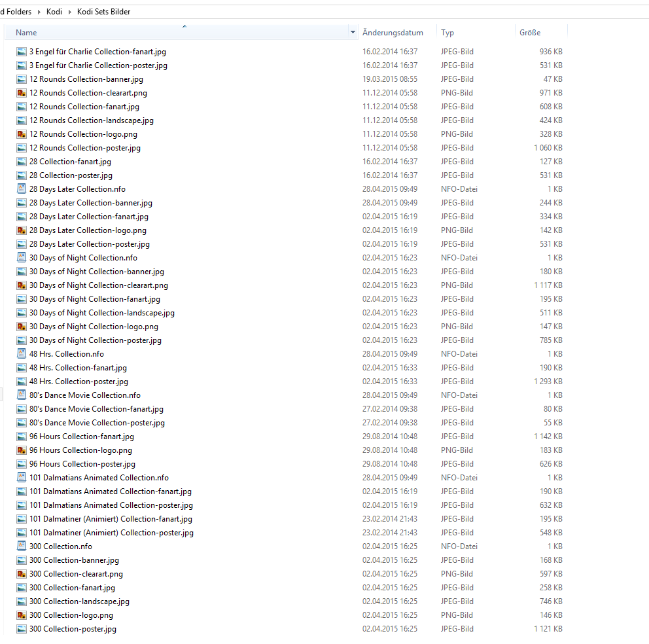Click the PNG icon of 30 Days of Night Collection-clearart.png
This screenshot has width=649, height=644.
(x=22, y=285)
